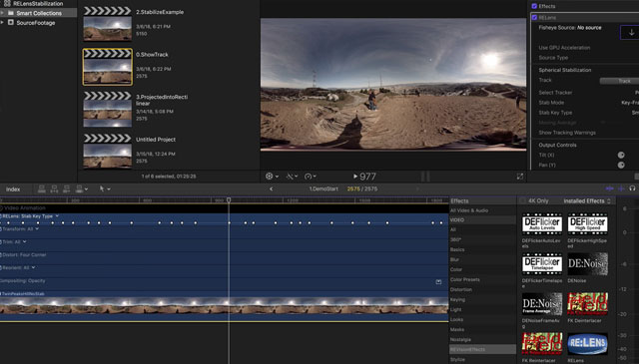Select DENoise effect icon

pos(587,263)
